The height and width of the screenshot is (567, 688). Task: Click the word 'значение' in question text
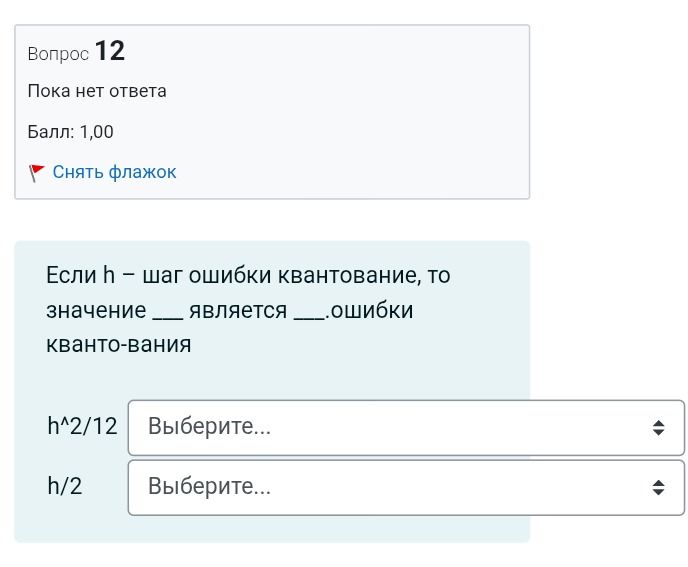(96, 311)
